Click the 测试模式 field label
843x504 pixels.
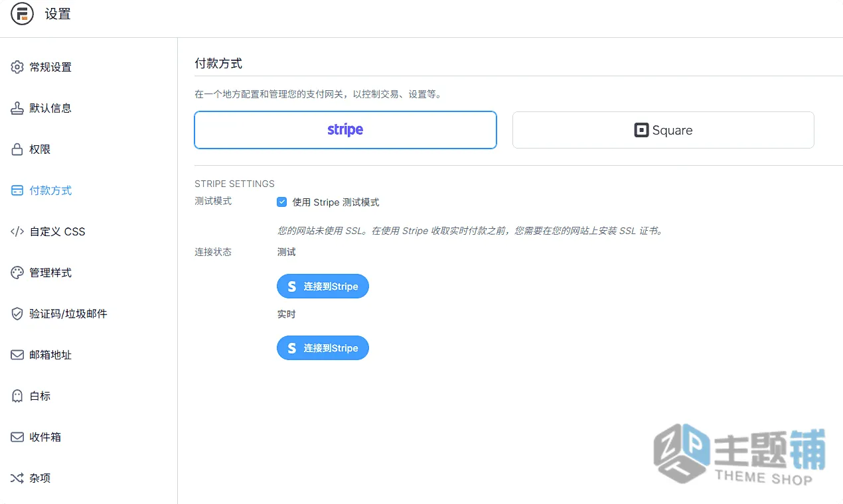point(213,201)
